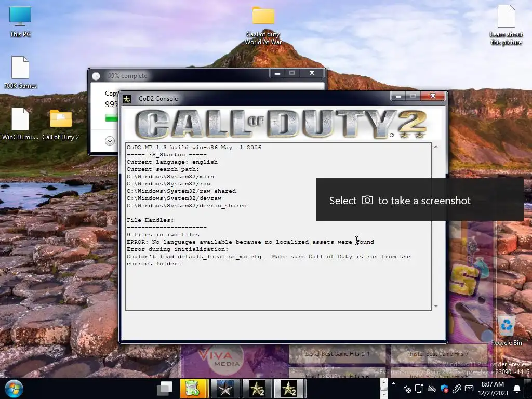This screenshot has height=399, width=532.
Task: Click the 0 files in iwd files line
Action: 163,234
